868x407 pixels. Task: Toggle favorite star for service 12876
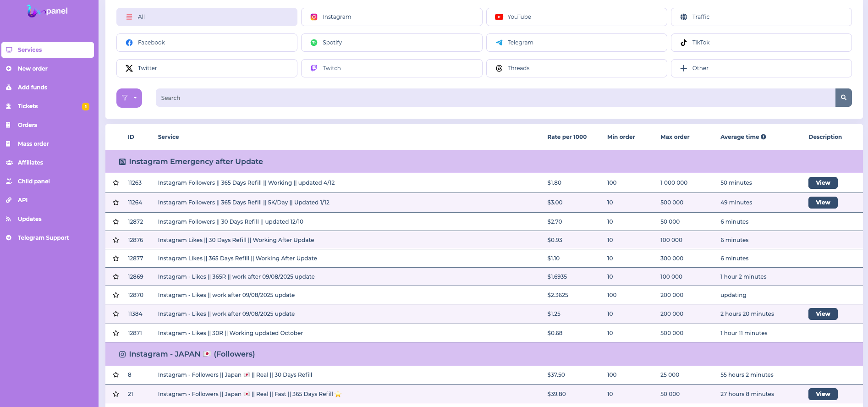tap(116, 240)
